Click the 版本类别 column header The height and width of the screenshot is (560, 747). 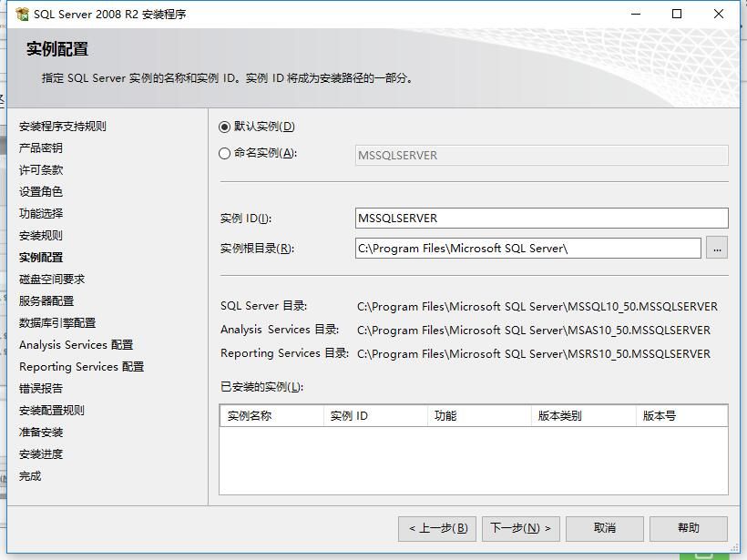pyautogui.click(x=584, y=416)
